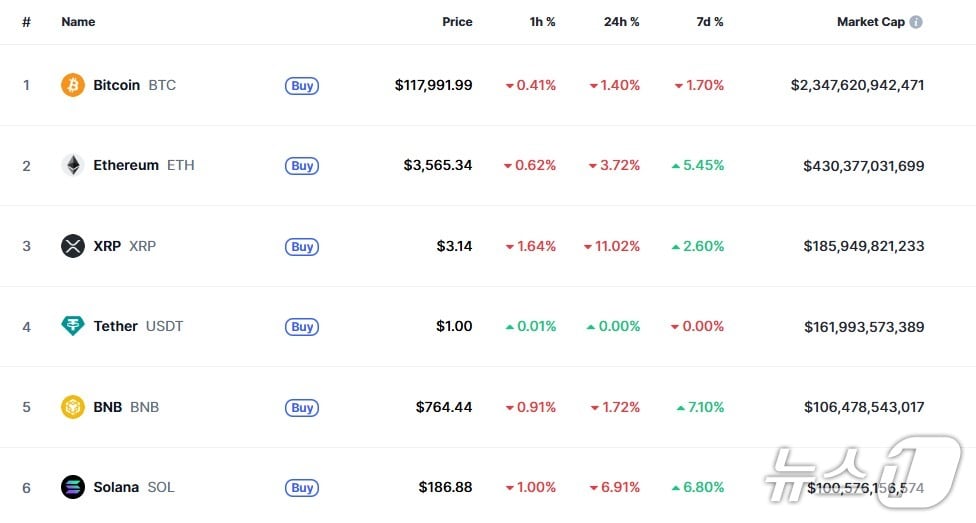Open the Bitcoin name link
The height and width of the screenshot is (523, 976).
pos(117,85)
